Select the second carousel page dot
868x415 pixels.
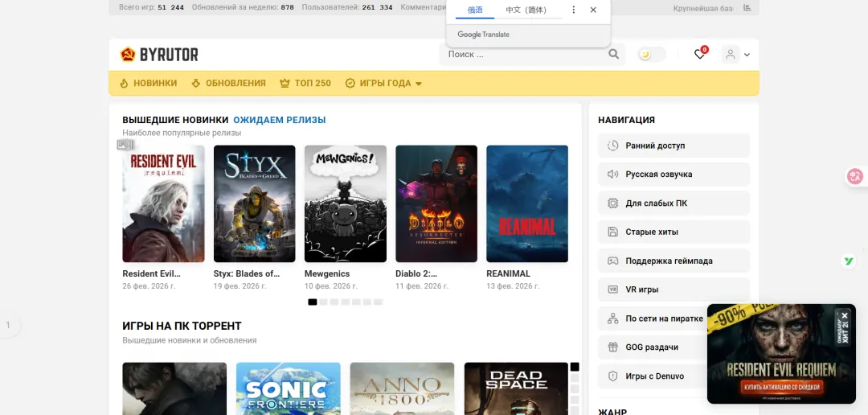(x=323, y=302)
